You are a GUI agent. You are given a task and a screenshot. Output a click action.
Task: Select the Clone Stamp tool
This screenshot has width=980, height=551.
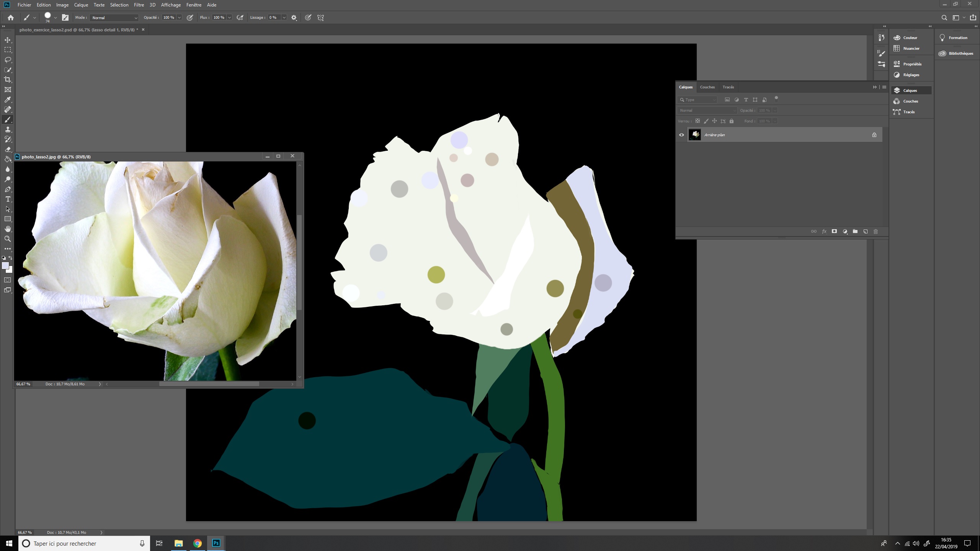point(8,129)
